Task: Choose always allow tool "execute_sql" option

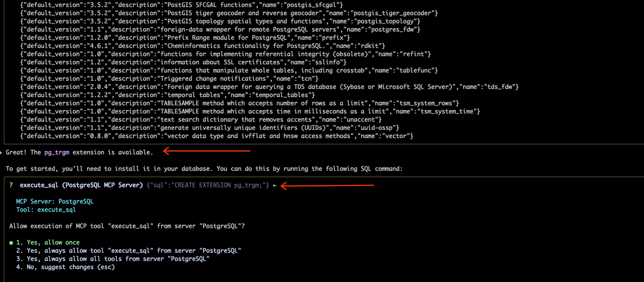Action: click(128, 251)
